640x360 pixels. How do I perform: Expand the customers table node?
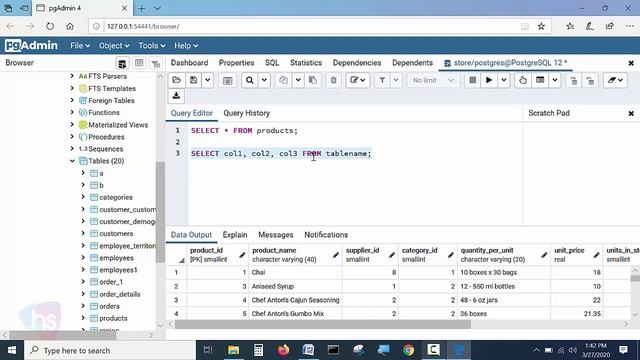[x=83, y=233]
